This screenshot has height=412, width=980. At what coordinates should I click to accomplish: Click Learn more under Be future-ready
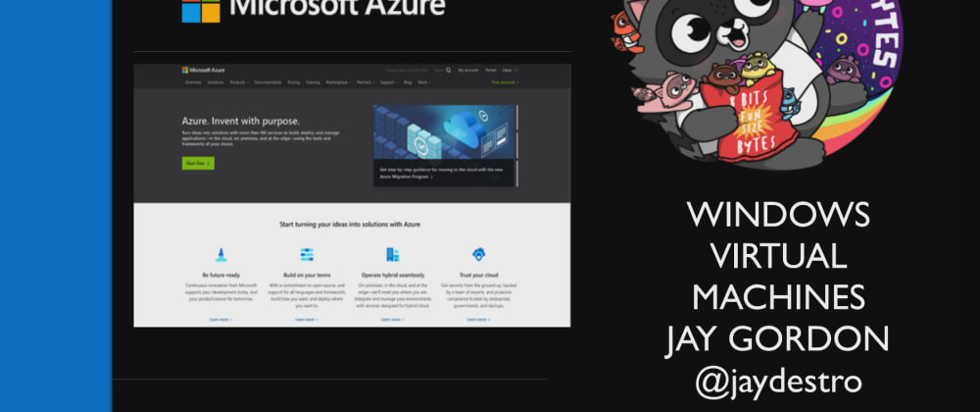pyautogui.click(x=220, y=320)
